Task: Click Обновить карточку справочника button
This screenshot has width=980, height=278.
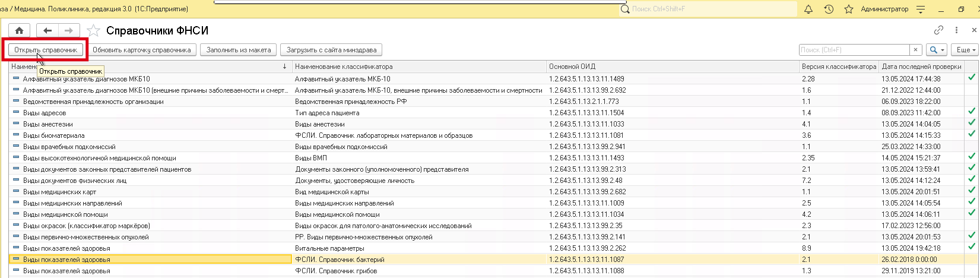Action: (x=142, y=50)
